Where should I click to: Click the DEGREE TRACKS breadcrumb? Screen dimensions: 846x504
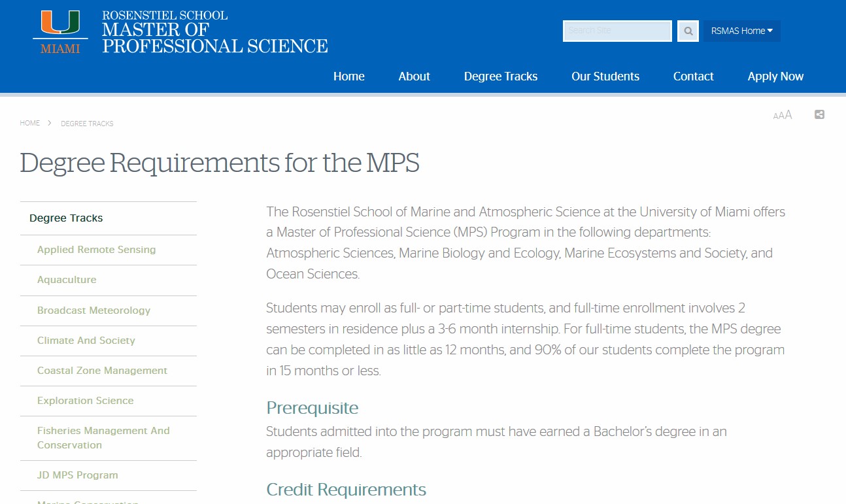[87, 124]
